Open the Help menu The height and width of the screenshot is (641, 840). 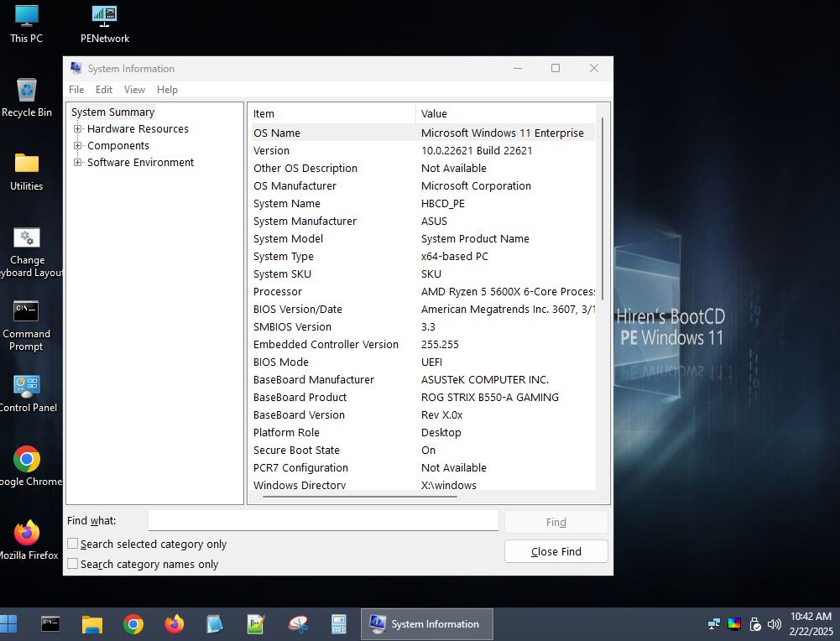(167, 90)
